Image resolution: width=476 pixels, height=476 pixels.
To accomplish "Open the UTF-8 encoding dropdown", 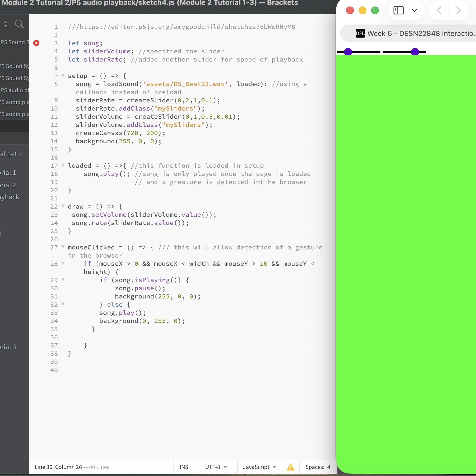I will 216,467.
